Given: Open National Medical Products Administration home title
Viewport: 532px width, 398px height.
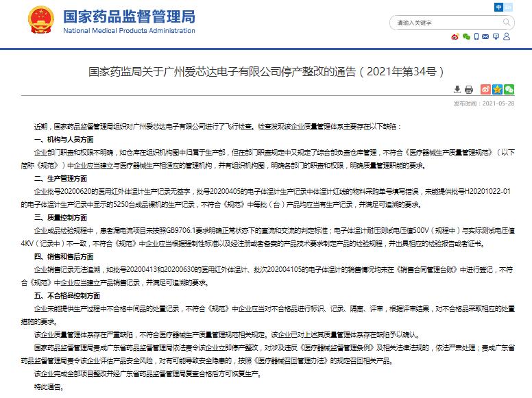Looking at the screenshot, I should [x=130, y=21].
